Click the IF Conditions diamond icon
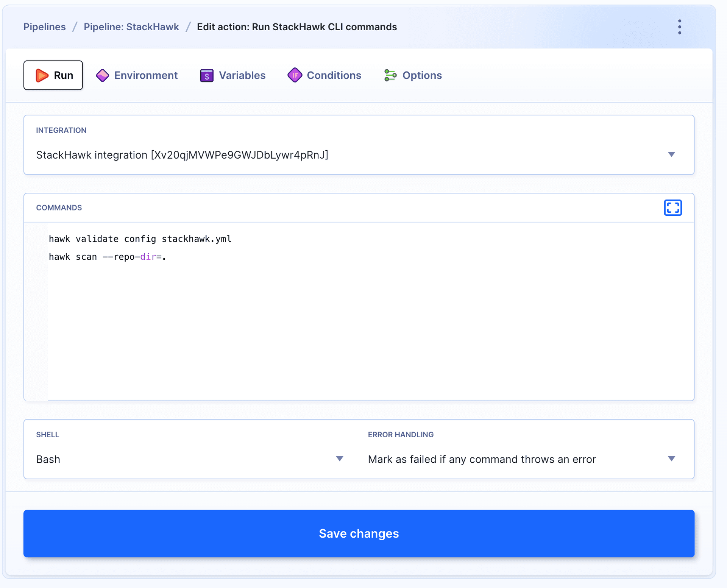The image size is (727, 588). 295,75
